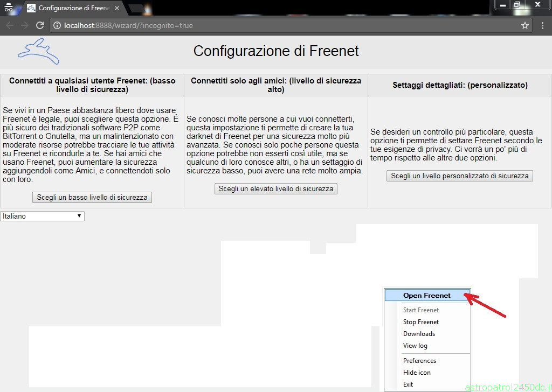Click the incognito mode icon
Viewport: 552px width, 392px height.
click(x=9, y=8)
